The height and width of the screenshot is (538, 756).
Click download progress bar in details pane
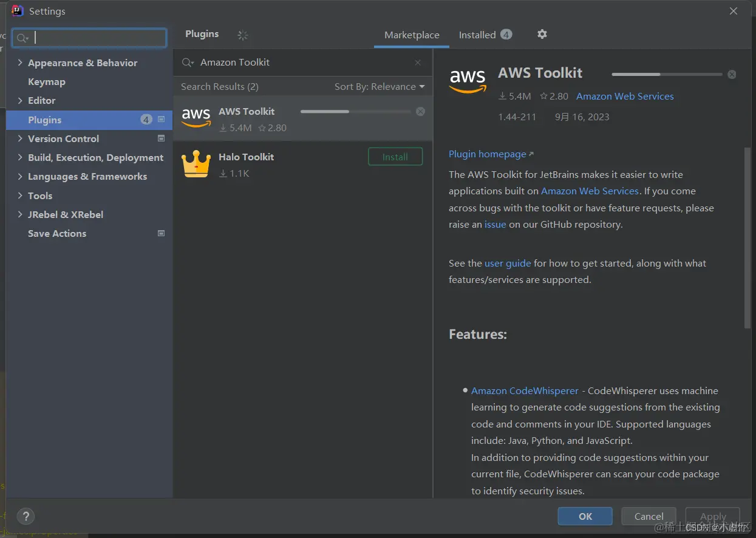pos(667,74)
